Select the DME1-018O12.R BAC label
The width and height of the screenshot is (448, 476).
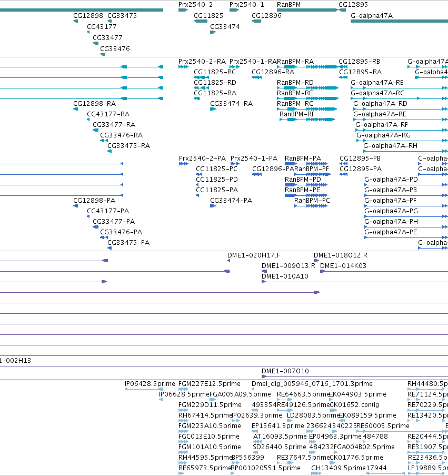(x=341, y=255)
